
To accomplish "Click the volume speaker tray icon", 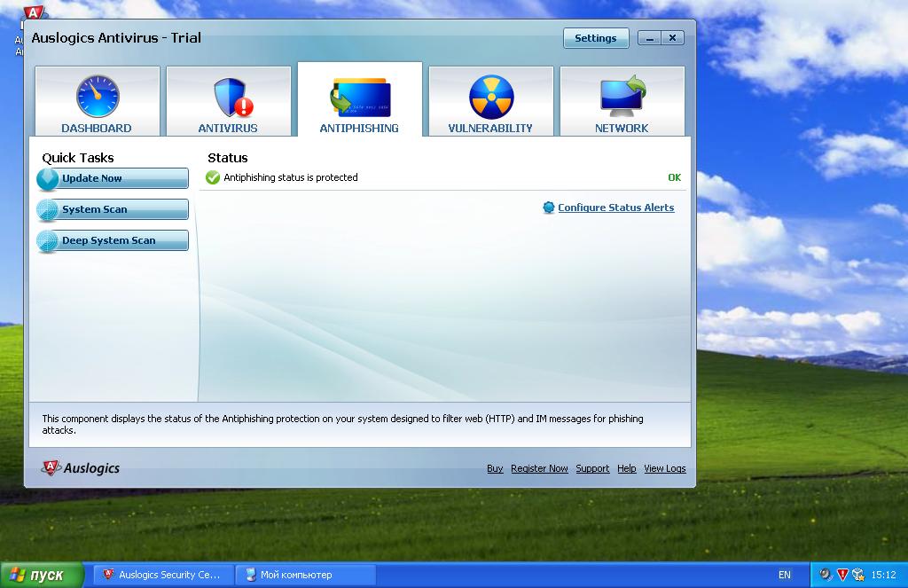I will coord(826,575).
